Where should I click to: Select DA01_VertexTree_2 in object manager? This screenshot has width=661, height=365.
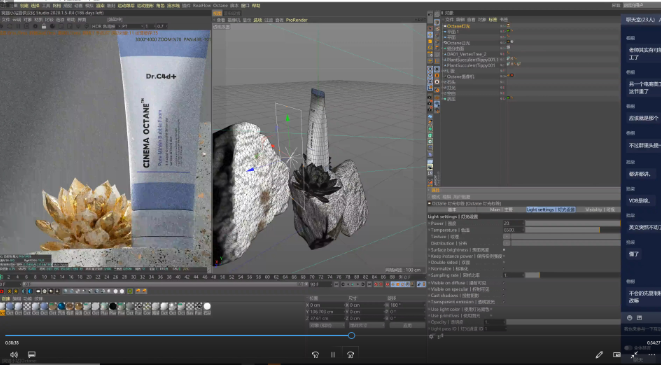466,54
